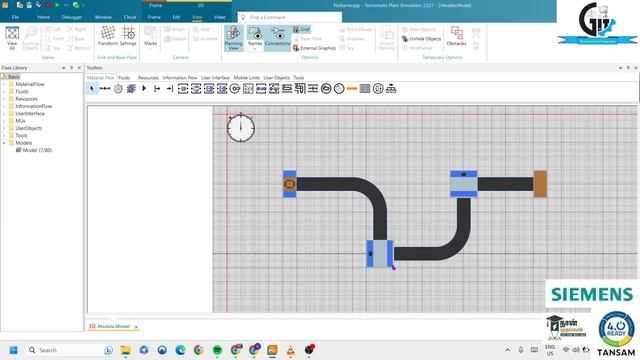Screen dimensions: 640x360
Task: Toggle the Grid option
Action: [301, 29]
